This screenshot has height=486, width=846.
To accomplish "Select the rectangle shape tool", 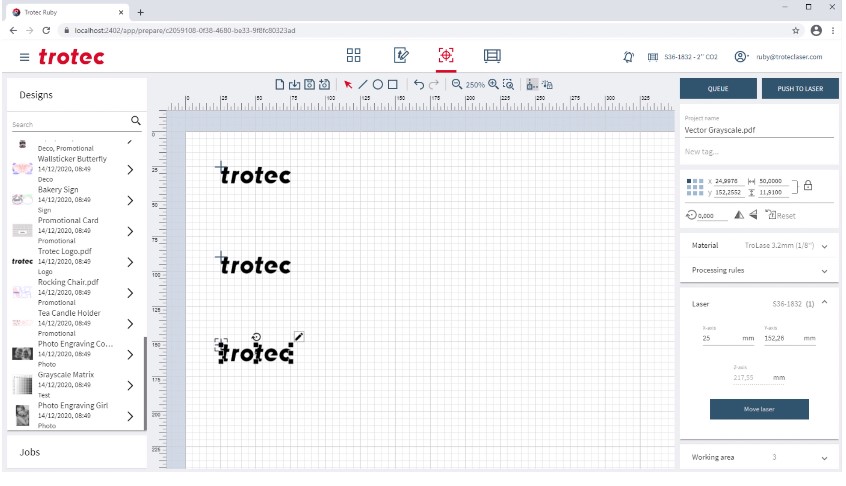I will click(x=393, y=85).
